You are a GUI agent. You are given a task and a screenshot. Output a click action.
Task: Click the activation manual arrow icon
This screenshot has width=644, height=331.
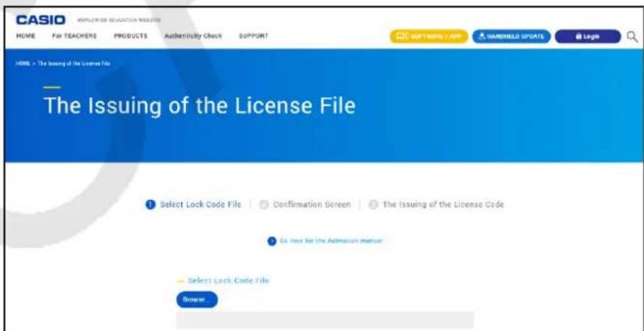click(x=271, y=241)
